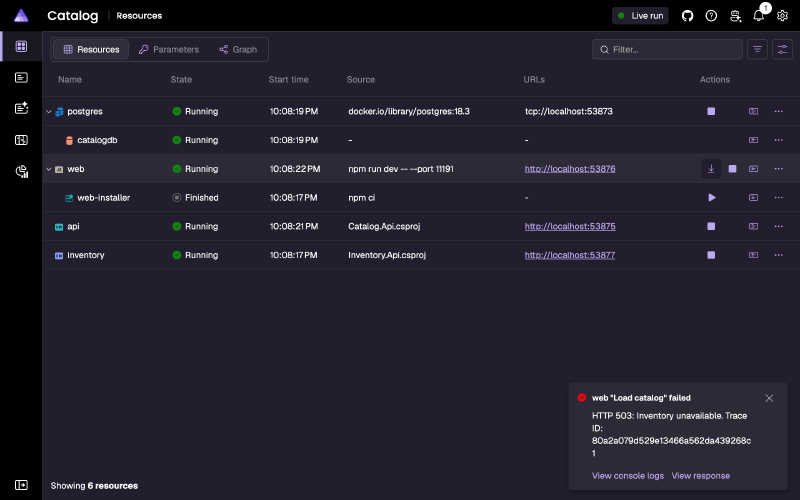Image resolution: width=800 pixels, height=500 pixels.
Task: Open the Structured logs sidebar icon
Action: (x=21, y=108)
